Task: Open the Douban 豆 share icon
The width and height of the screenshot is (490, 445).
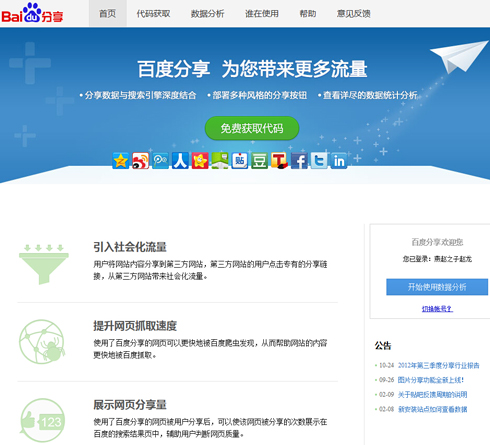Action: (x=260, y=161)
